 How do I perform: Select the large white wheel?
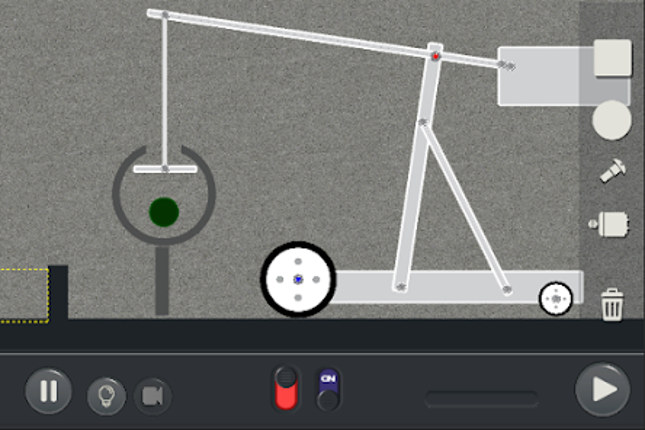298,279
